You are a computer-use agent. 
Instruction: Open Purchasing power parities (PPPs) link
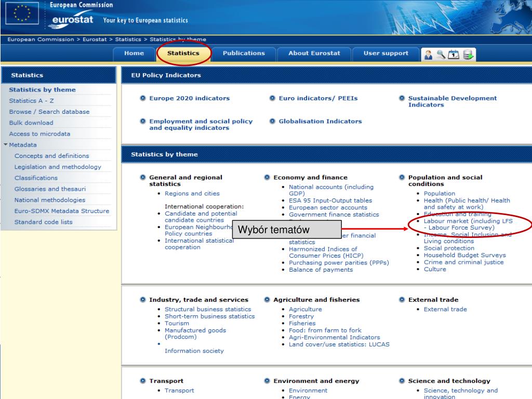339,262
